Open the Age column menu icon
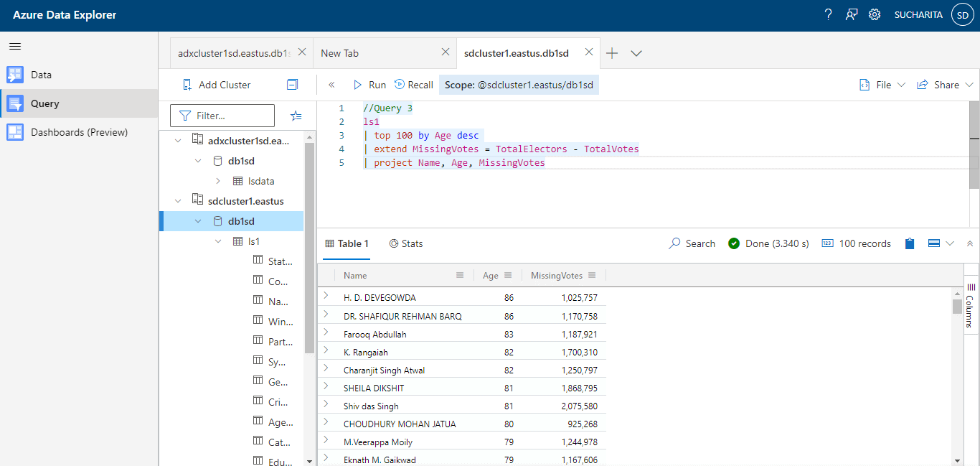This screenshot has height=466, width=980. pyautogui.click(x=508, y=275)
